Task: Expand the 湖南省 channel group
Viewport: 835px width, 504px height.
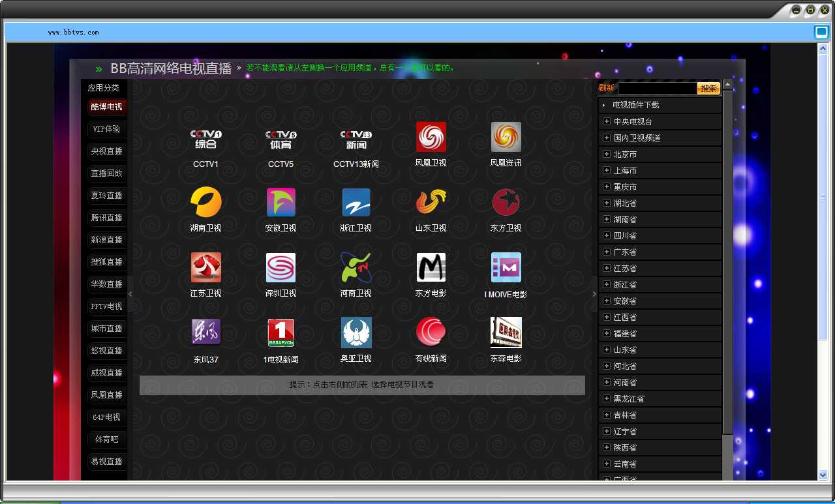Action: [660, 219]
